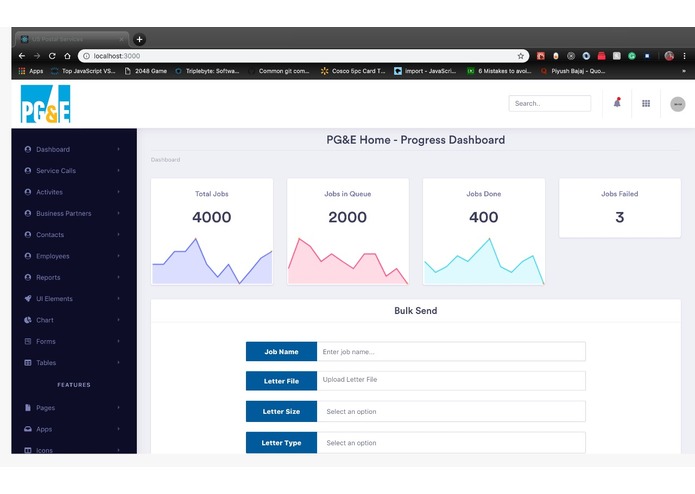Click the Dashboard breadcrumb link
Screen dimensions: 695x494
pos(165,159)
